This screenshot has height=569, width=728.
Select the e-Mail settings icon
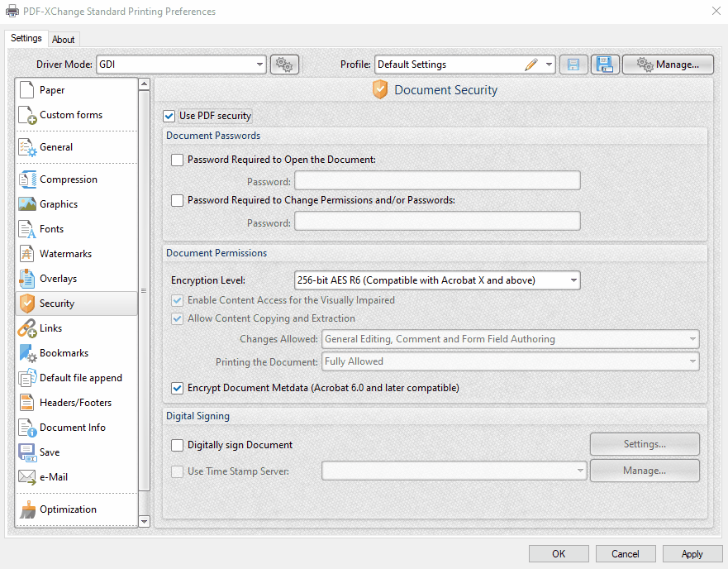click(x=26, y=476)
